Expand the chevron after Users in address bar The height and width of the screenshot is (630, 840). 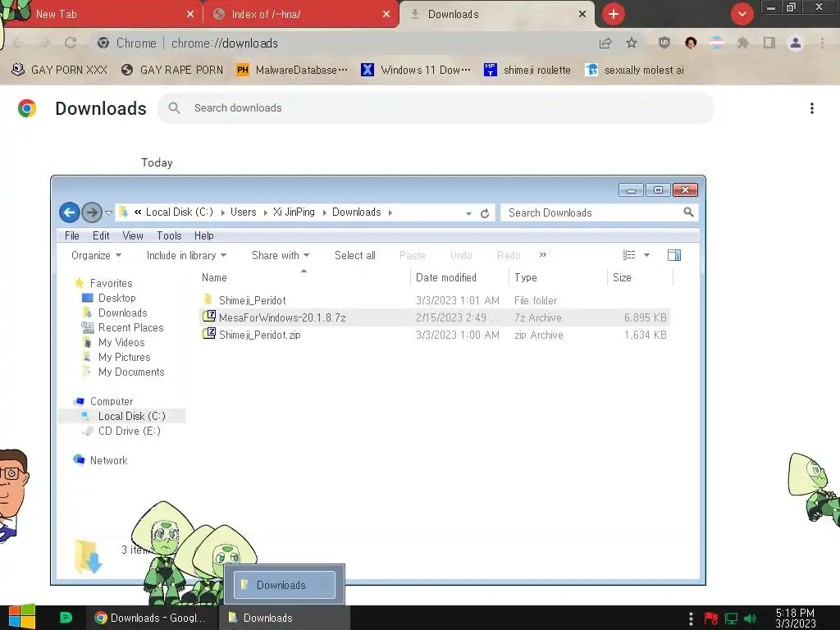[265, 212]
